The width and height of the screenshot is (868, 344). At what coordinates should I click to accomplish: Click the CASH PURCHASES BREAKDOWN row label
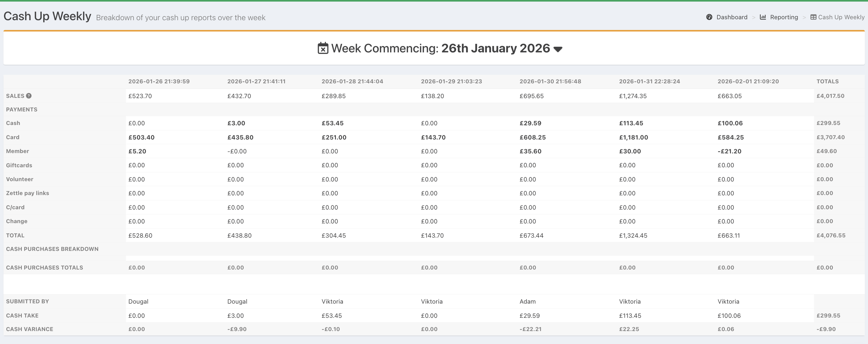pyautogui.click(x=52, y=249)
